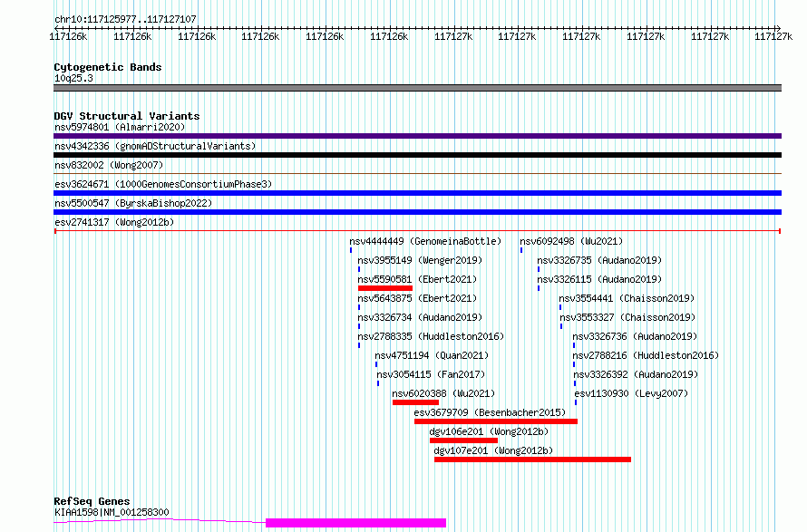This screenshot has width=807, height=532.
Task: Click the blue tick marker under nsv4444449
Action: click(x=351, y=250)
